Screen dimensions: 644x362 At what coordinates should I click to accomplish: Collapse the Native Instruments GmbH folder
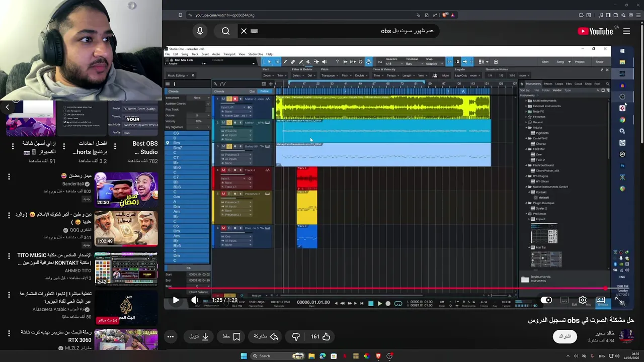(526, 187)
